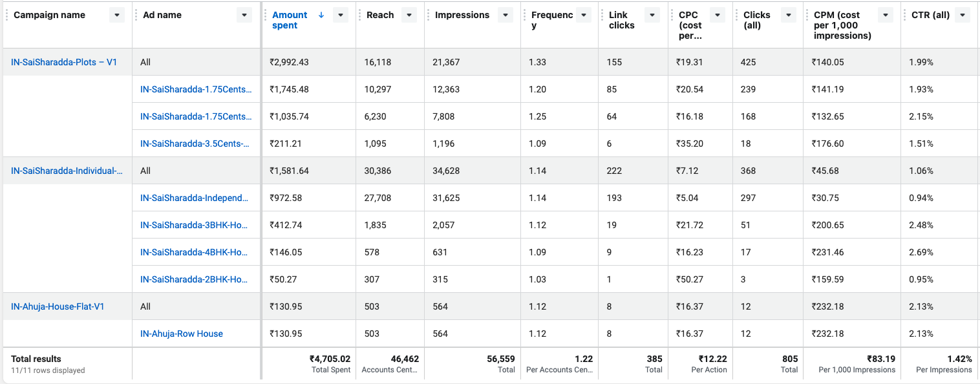
Task: Open ad IN-SaiSharadda-3.5Cents
Action: [x=196, y=144]
